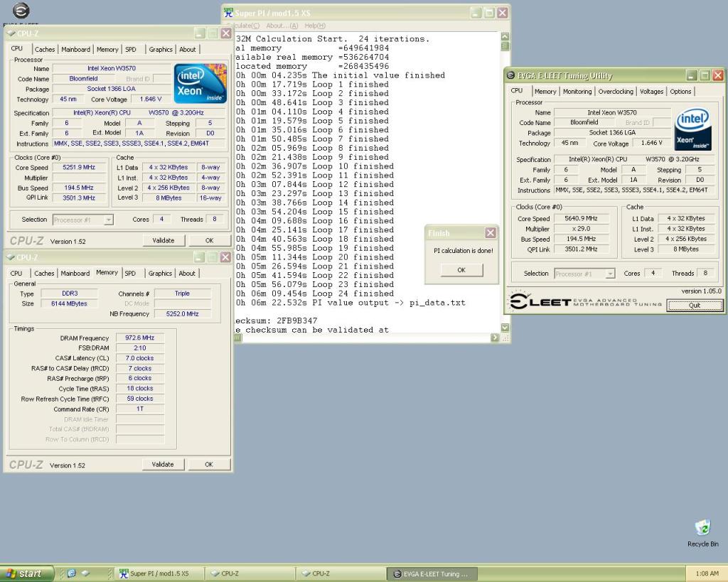Maximize the Super PI window
Screen dimensions: 728x582
tap(489, 13)
